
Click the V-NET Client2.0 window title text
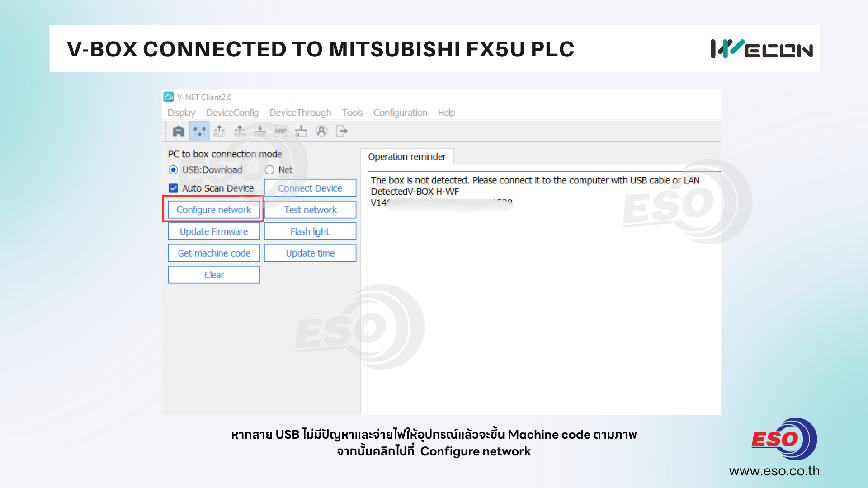[204, 97]
